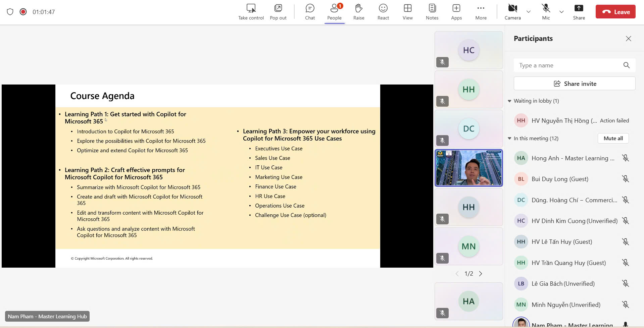
Task: Click the HA avatar for Hong Anh
Action: point(521,158)
